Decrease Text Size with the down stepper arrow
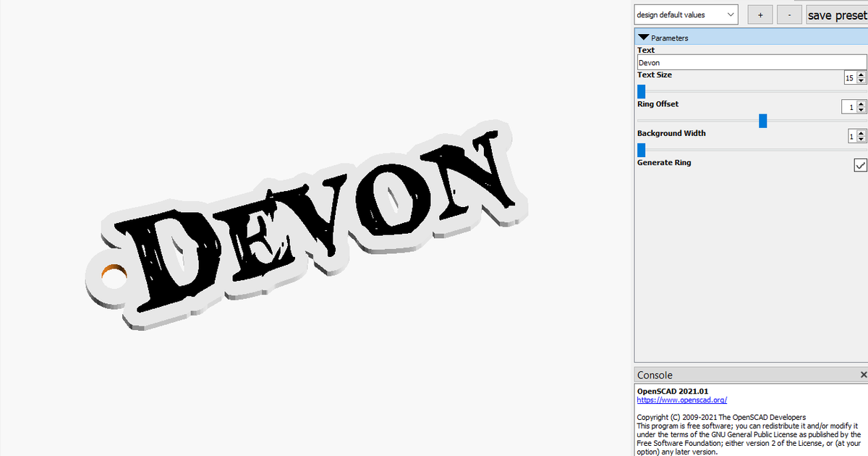 pyautogui.click(x=862, y=80)
